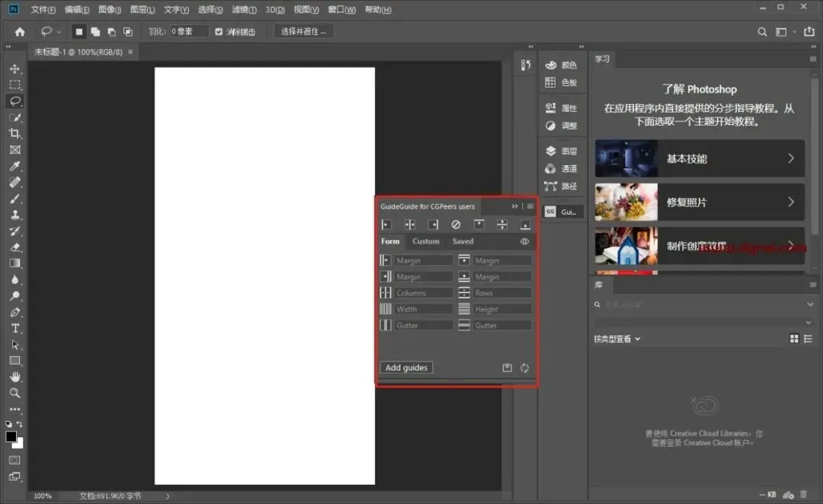Image resolution: width=823 pixels, height=504 pixels.
Task: Open GuideGuide panel flyout menu
Action: tap(530, 206)
